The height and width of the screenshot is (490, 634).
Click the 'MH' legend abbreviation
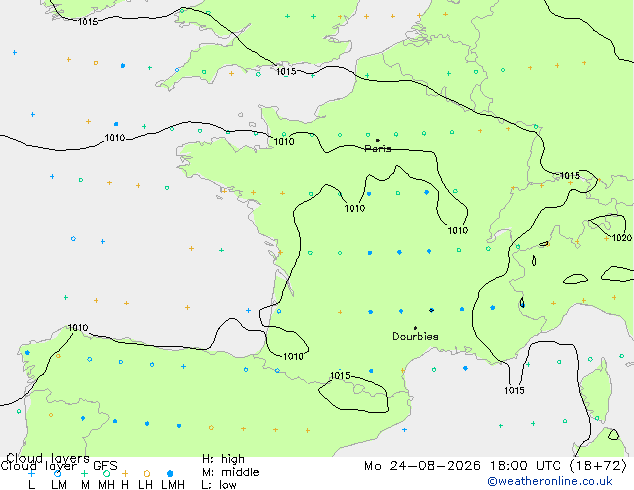tap(106, 484)
